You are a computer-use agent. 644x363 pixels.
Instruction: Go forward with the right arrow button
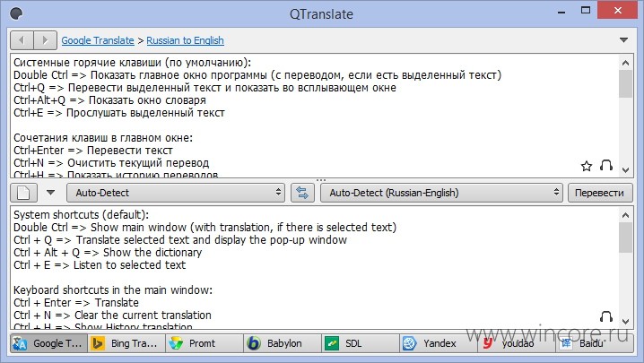[x=45, y=40]
